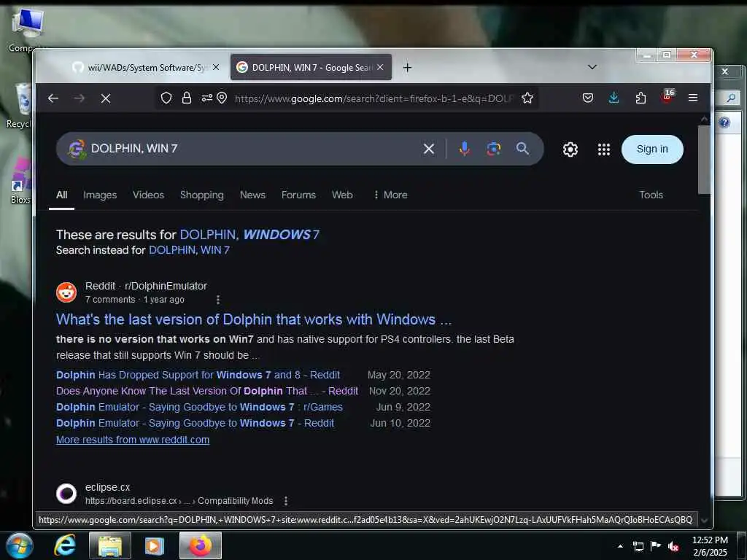Open the extension with the 16 badge
Image resolution: width=747 pixels, height=560 pixels.
(667, 97)
